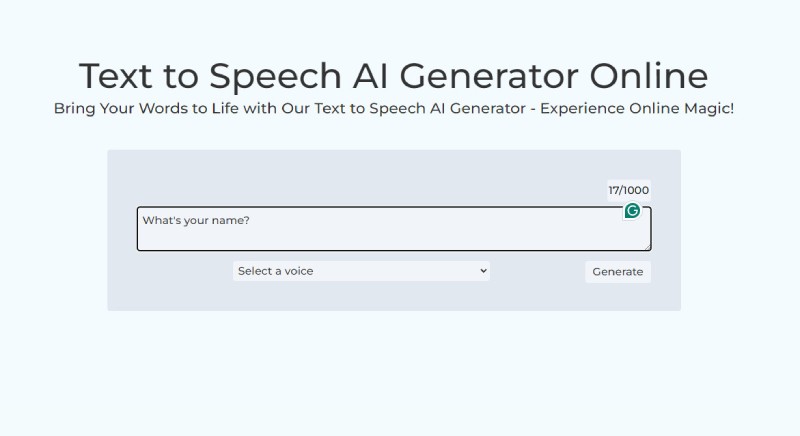Place cursor in "What's your name?" text

(x=195, y=220)
